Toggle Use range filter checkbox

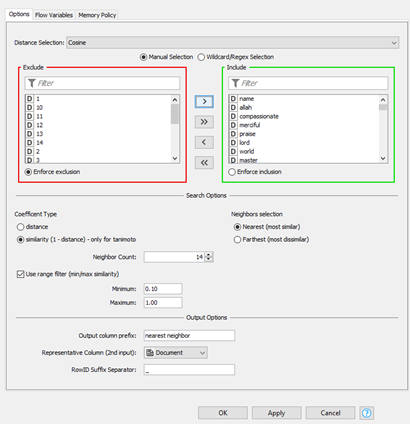point(20,274)
